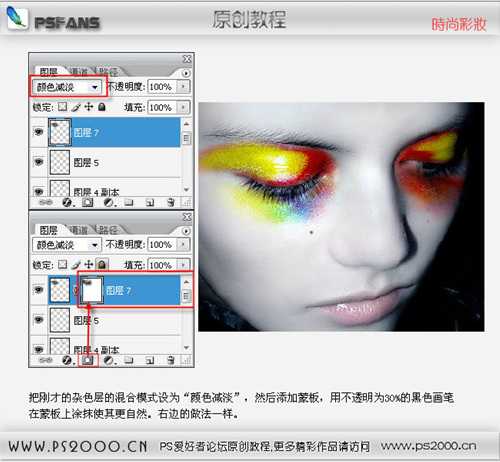This screenshot has width=500, height=462.
Task: Open lower panel flyout menu arrow
Action: (186, 231)
